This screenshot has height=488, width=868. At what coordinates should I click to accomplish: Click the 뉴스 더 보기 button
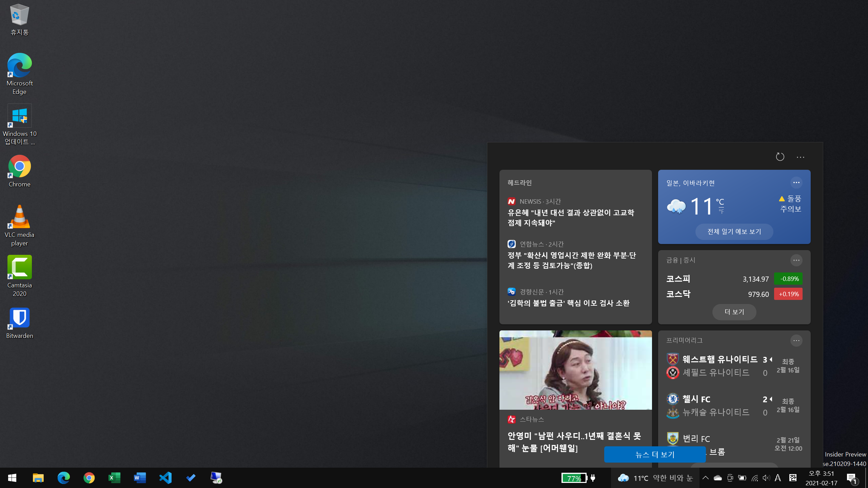coord(655,454)
